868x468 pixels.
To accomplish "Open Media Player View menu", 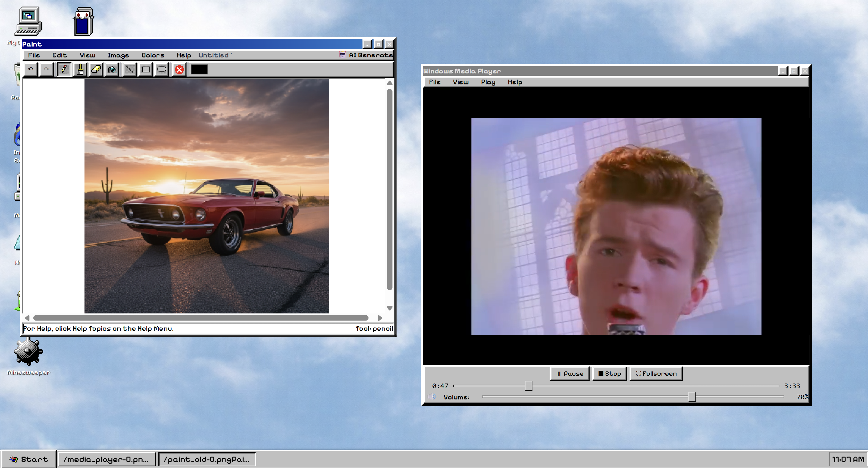I will (460, 82).
